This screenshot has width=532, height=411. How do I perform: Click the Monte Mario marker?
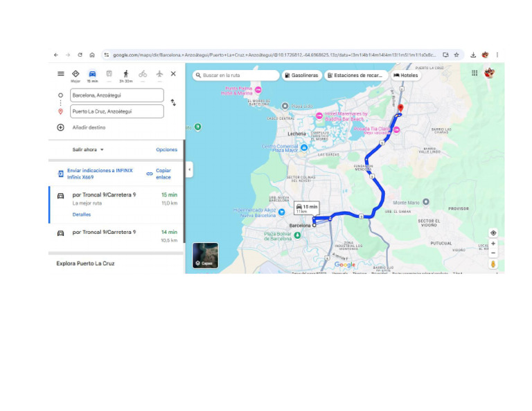coord(426,202)
